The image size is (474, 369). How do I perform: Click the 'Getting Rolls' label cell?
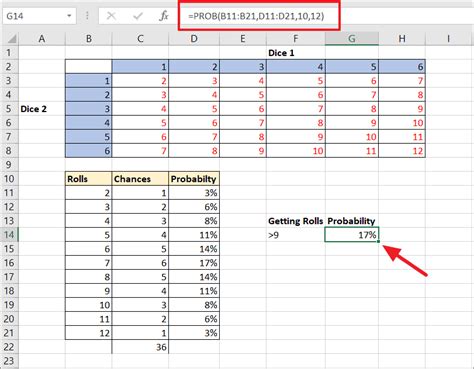[296, 221]
